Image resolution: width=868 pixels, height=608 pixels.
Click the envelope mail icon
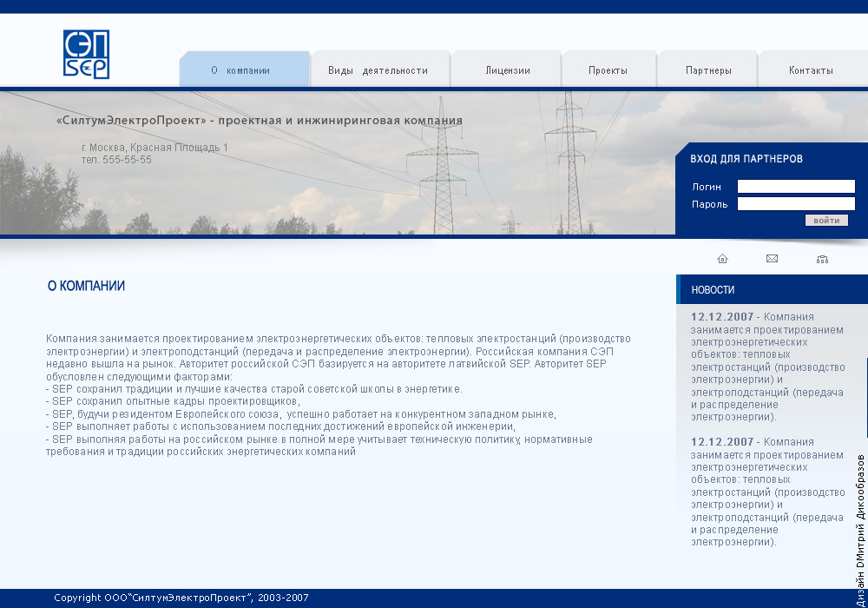[772, 258]
